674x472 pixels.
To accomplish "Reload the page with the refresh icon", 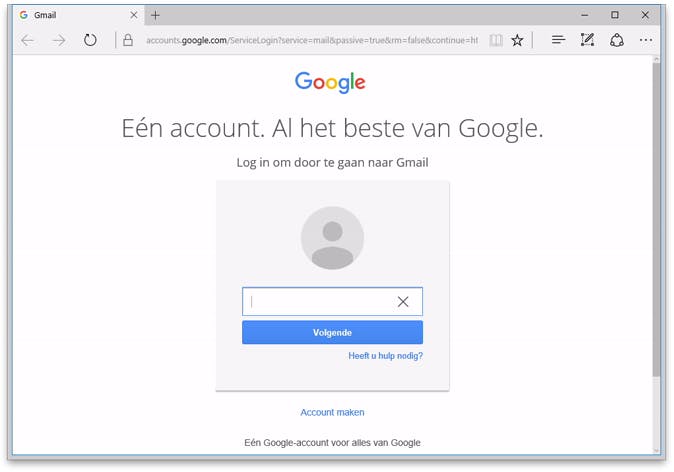I will click(90, 40).
